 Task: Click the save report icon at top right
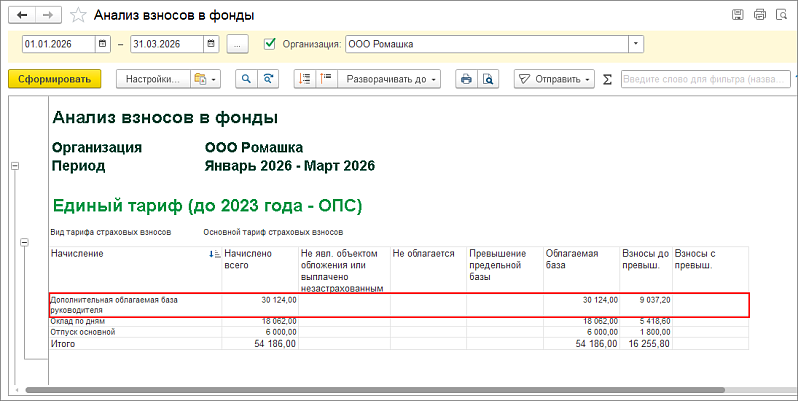737,15
